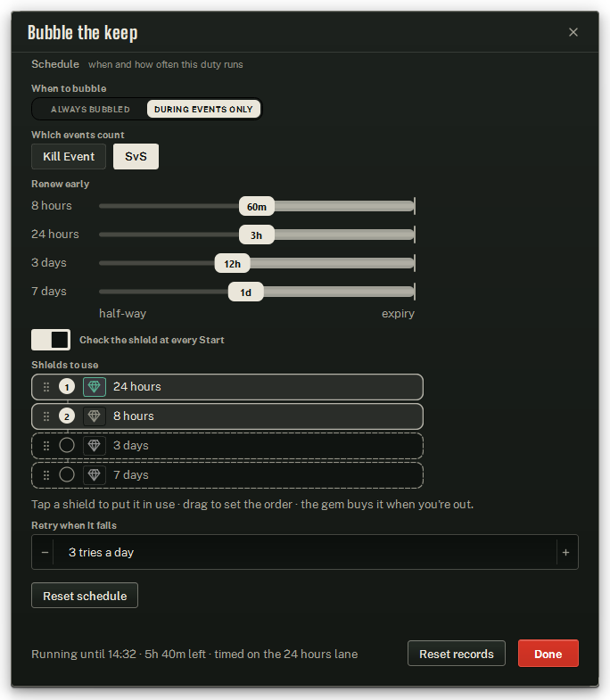Enable the 7 days shield circle
The width and height of the screenshot is (610, 700).
[x=67, y=474]
